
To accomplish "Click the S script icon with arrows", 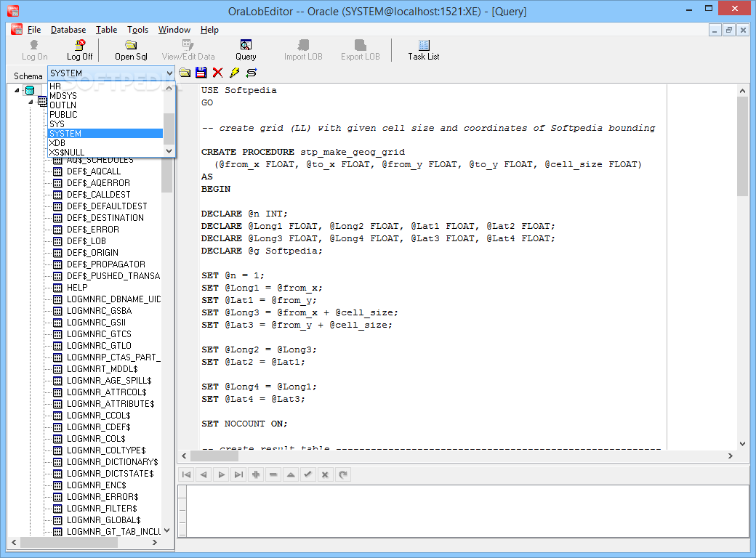I will point(252,73).
